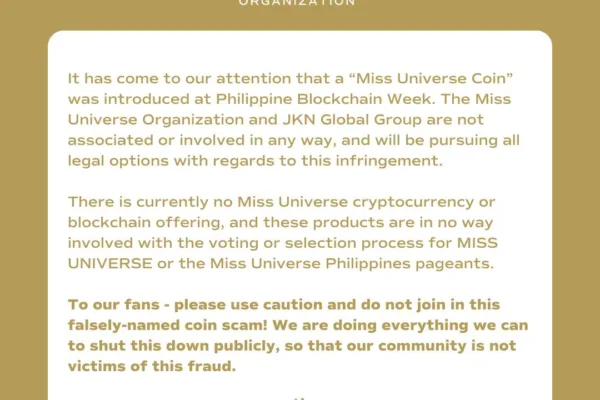Screen dimensions: 600x400
Task: Click the words Universe Organization in first paragraph
Action: pos(156,119)
